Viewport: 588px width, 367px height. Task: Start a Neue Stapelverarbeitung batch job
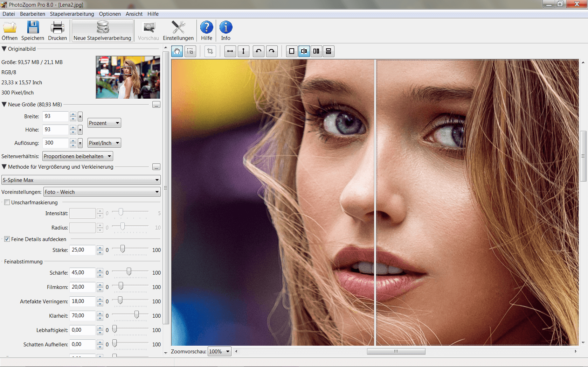[102, 30]
